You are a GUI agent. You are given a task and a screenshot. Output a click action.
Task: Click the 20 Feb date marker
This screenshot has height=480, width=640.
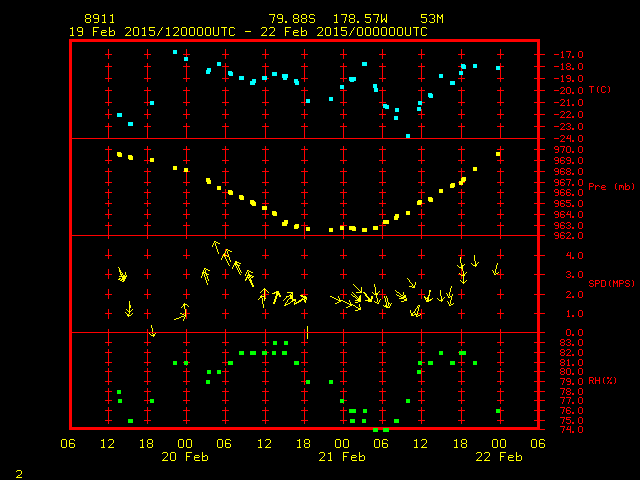click(x=185, y=457)
